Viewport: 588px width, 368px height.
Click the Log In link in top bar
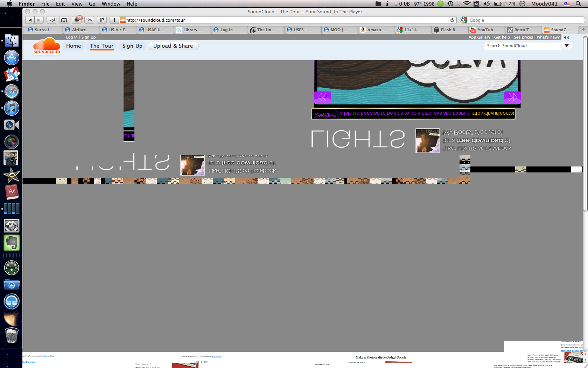tap(72, 37)
